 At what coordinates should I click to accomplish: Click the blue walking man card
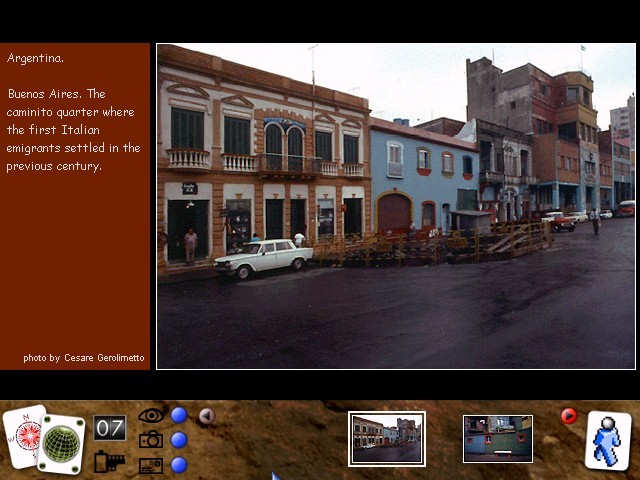(x=608, y=441)
